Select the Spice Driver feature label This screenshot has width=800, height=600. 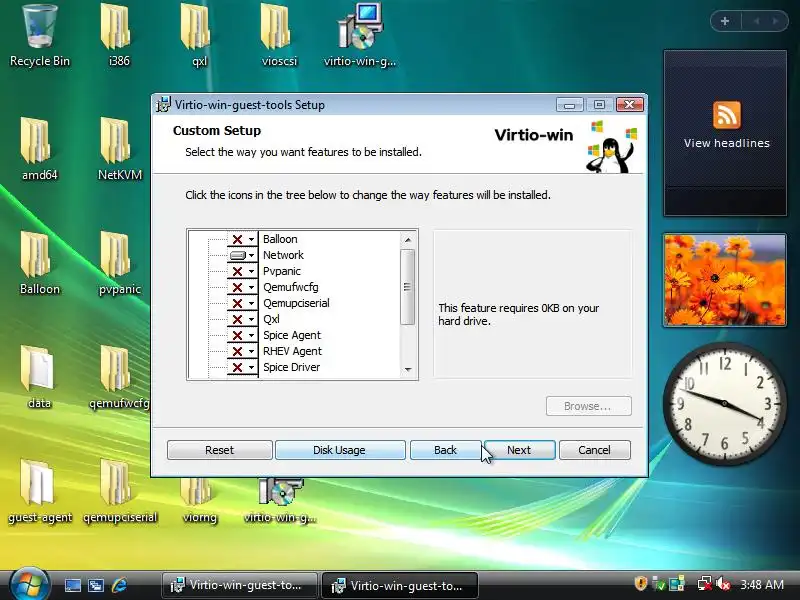point(291,367)
